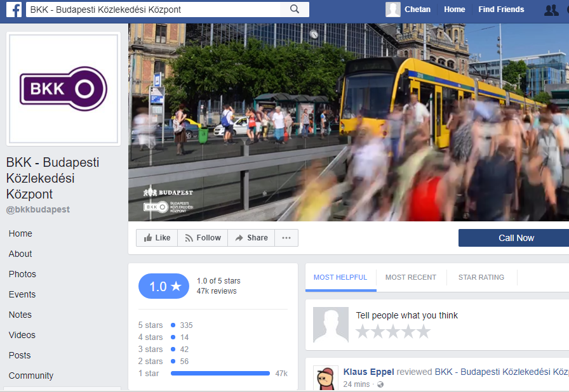Rate the page three stars
569x392 pixels.
tap(393, 332)
